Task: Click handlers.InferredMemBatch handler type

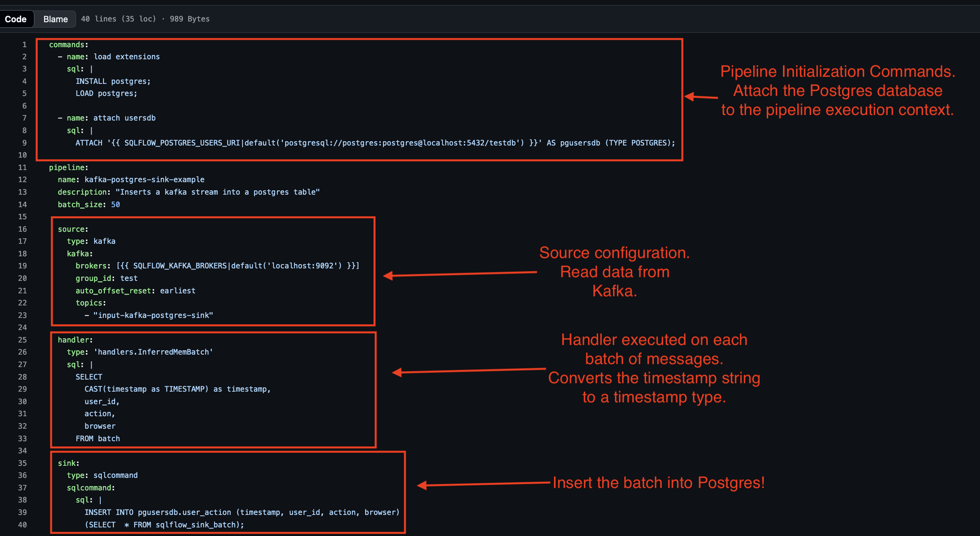Action: (x=153, y=351)
